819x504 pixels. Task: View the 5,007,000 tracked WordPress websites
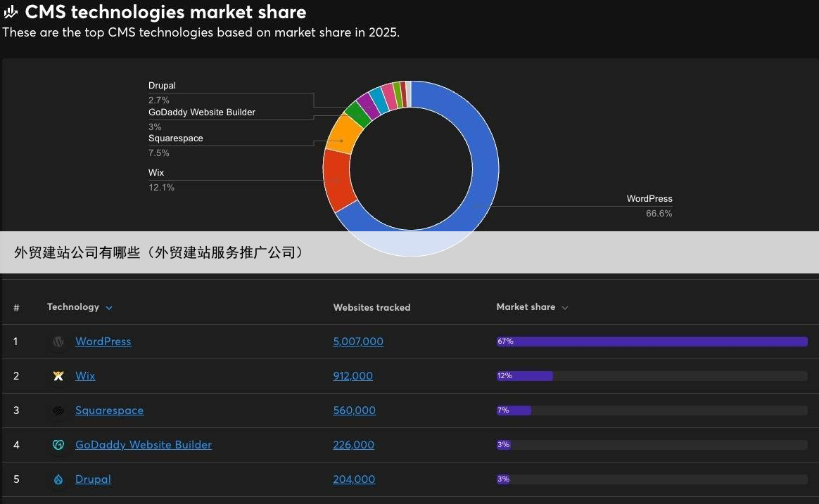358,342
